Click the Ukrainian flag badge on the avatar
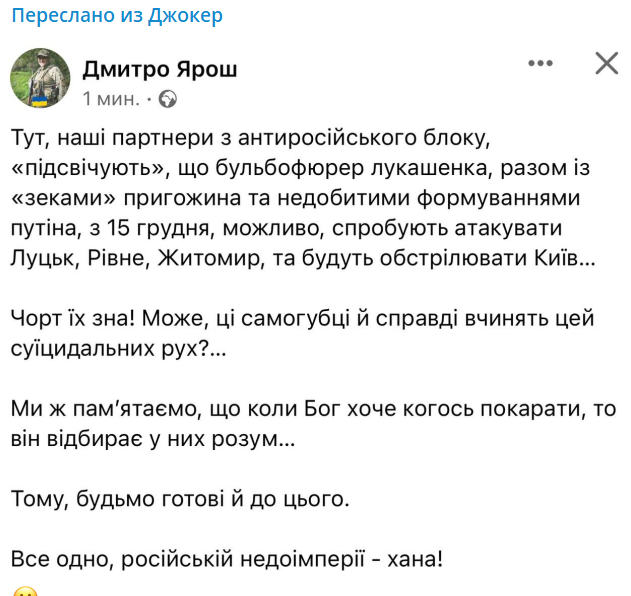This screenshot has height=596, width=631. pos(40,101)
